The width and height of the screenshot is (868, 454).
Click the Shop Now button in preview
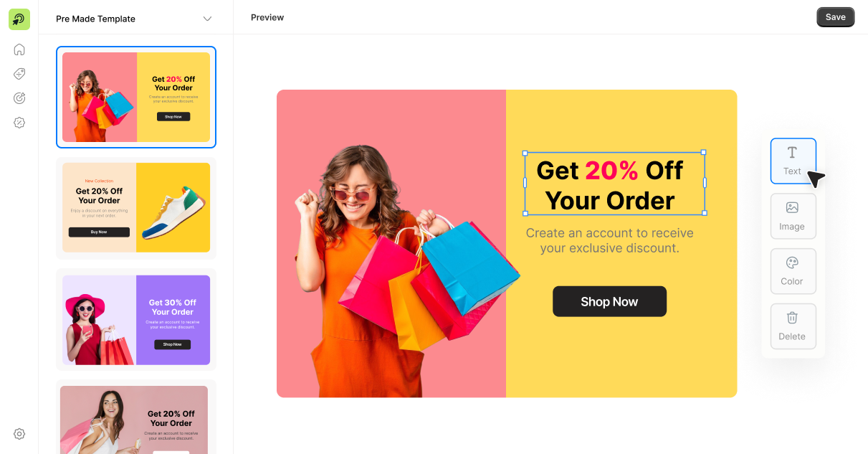tap(609, 301)
